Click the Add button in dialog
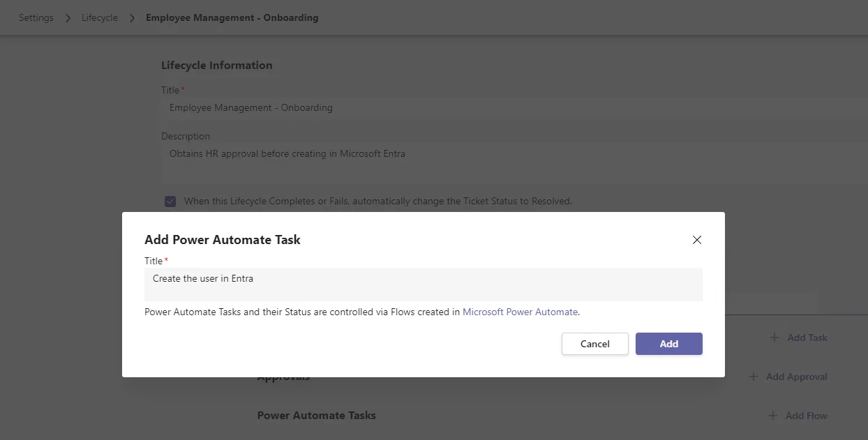This screenshot has width=868, height=440. pyautogui.click(x=668, y=344)
